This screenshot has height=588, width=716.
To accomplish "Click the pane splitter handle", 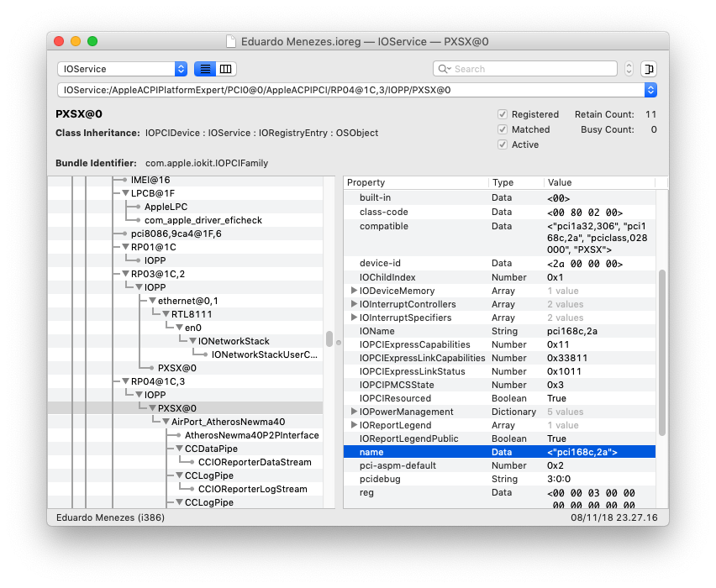I will pos(339,343).
